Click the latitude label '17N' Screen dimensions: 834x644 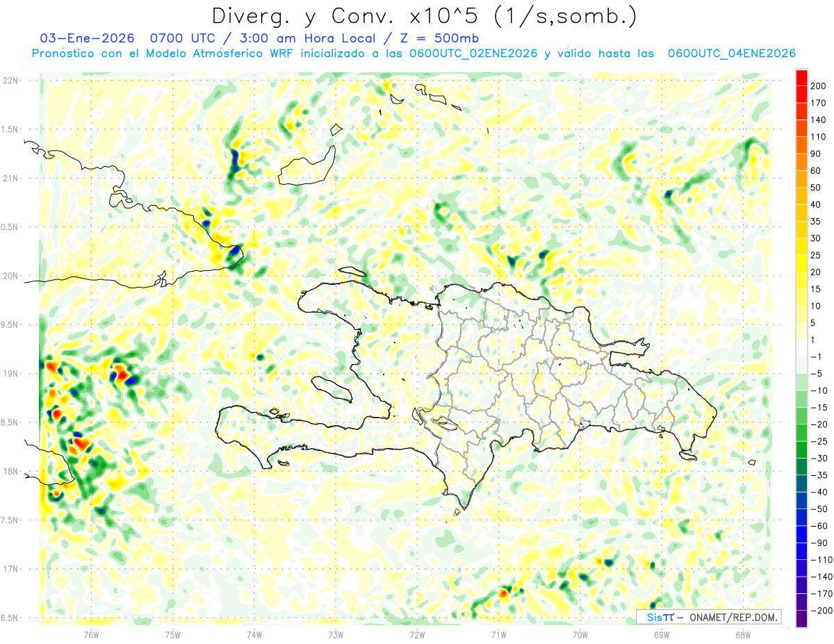10,569
